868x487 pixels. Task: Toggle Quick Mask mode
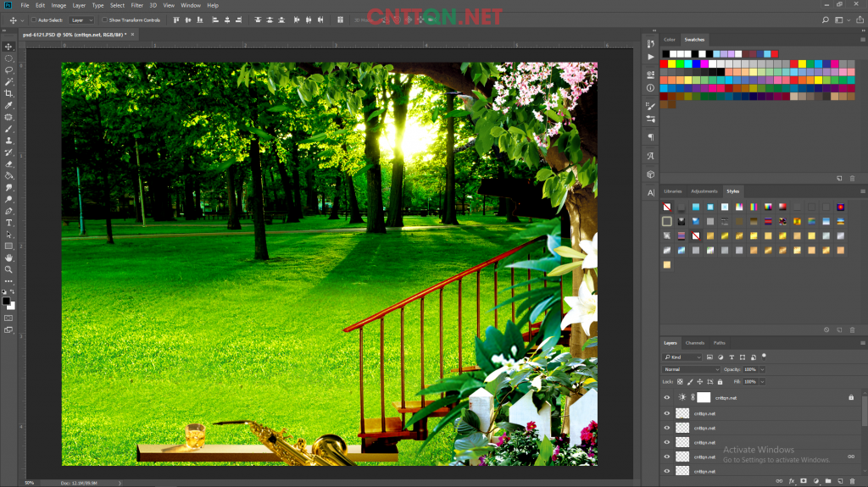8,318
